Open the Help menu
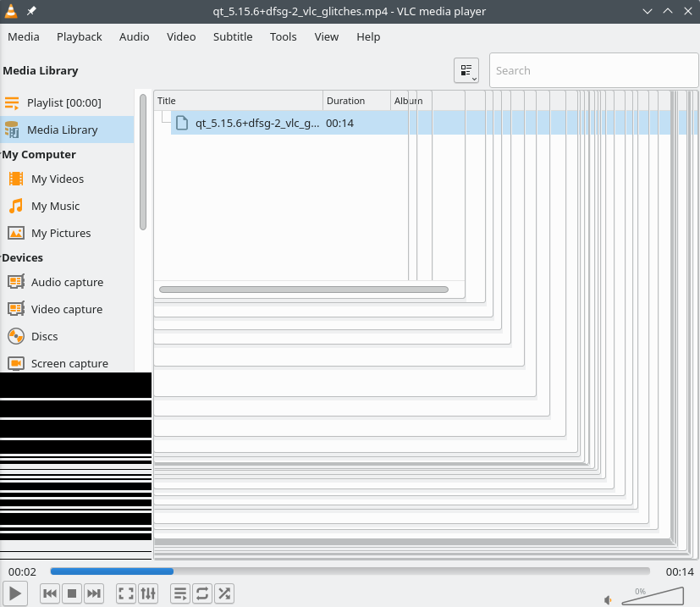 tap(368, 36)
